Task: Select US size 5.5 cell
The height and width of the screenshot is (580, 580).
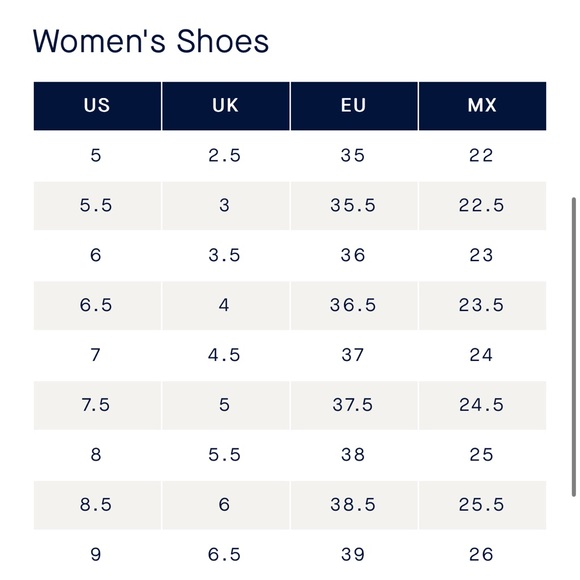Action: (x=97, y=206)
